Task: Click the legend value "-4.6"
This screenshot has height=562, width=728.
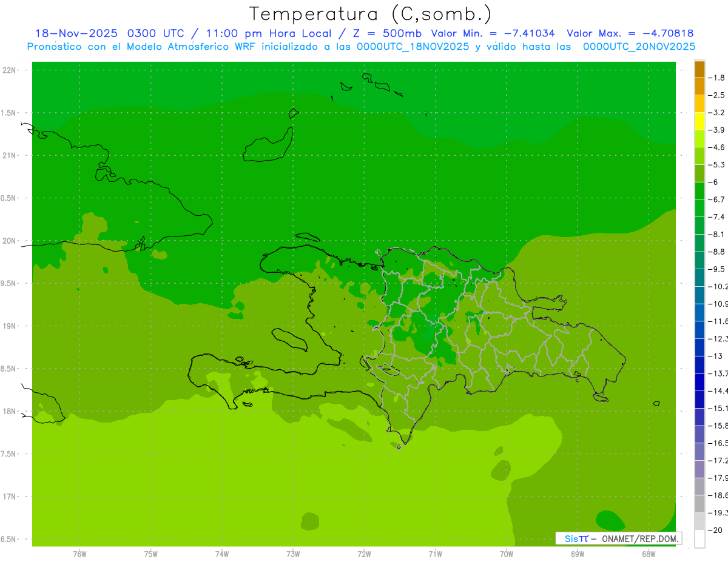Action: [x=717, y=147]
